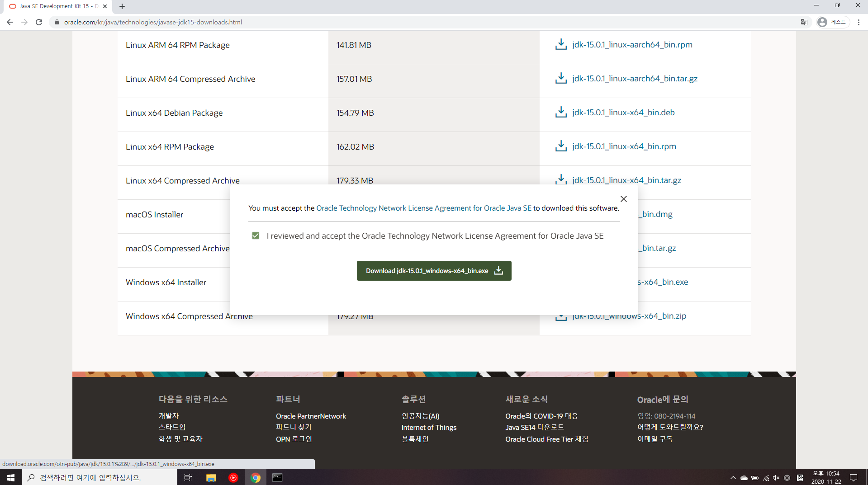The image size is (868, 485).
Task: Click the muted volume tray icon
Action: pos(776,478)
